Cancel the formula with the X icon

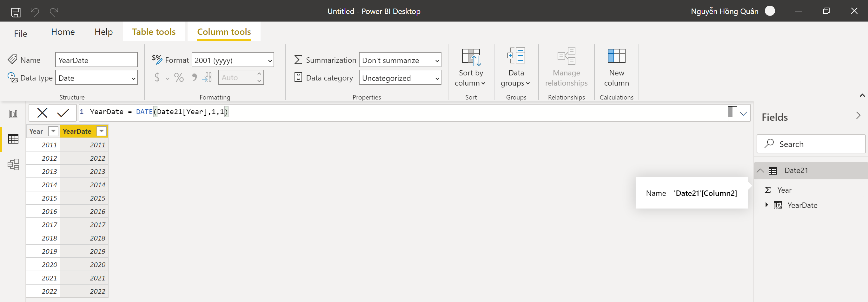[43, 113]
